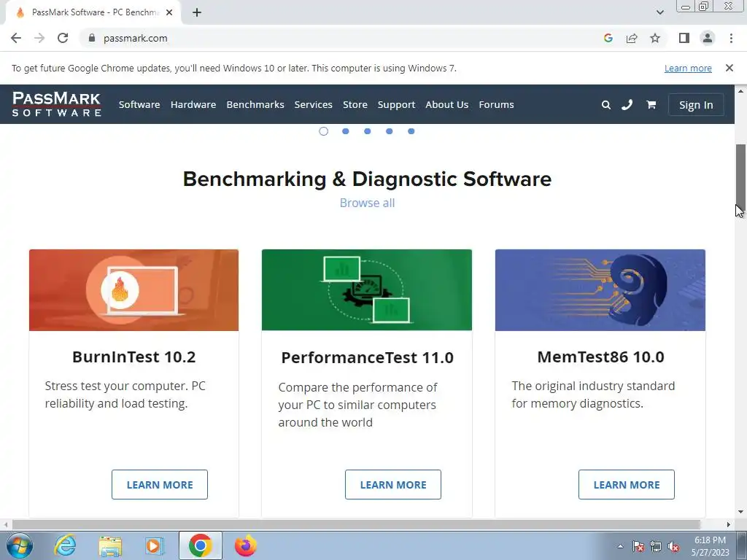This screenshot has height=560, width=747.
Task: Open the Support menu
Action: click(x=396, y=105)
